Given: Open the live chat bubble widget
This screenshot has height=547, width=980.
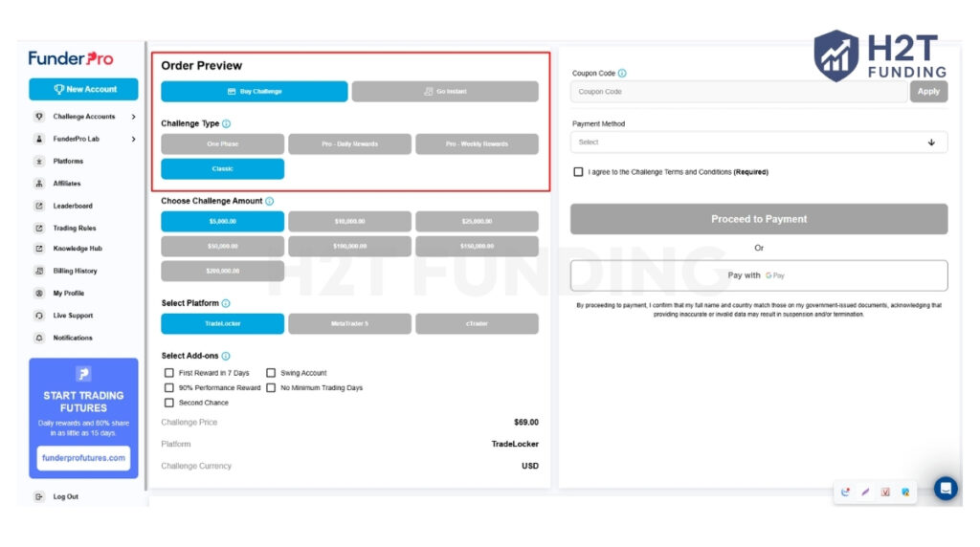Looking at the screenshot, I should (x=946, y=489).
